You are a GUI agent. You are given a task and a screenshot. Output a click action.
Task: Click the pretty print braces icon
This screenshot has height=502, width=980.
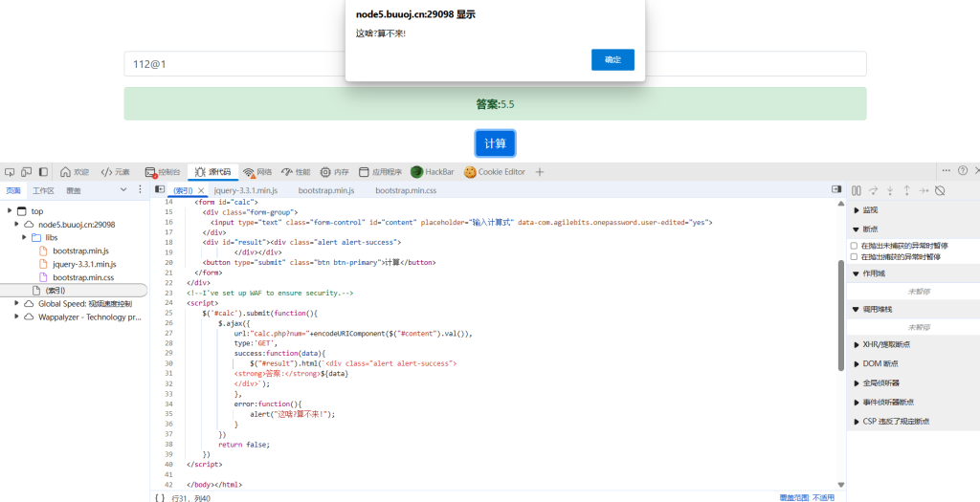coord(160,497)
